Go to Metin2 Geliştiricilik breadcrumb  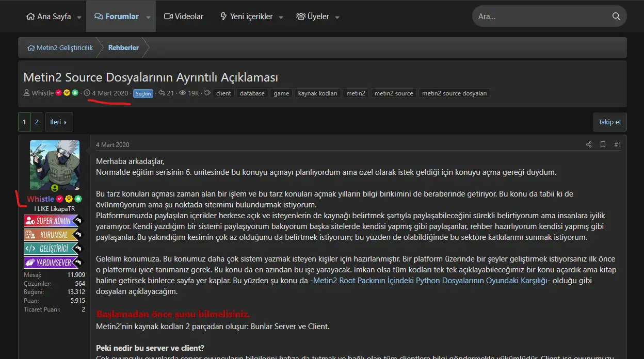point(60,47)
